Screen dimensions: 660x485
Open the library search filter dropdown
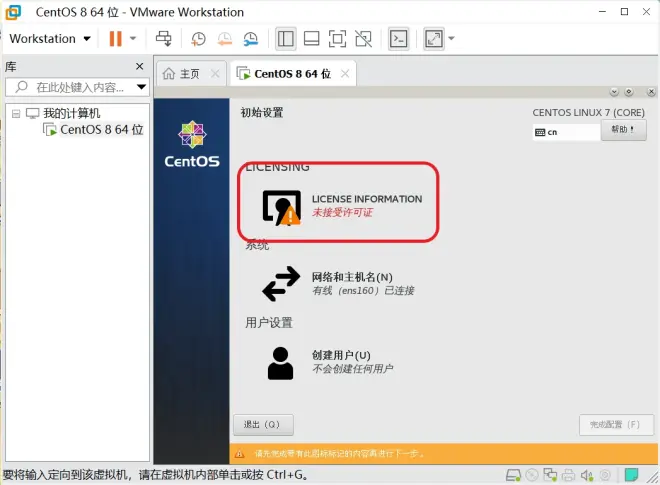[x=141, y=87]
